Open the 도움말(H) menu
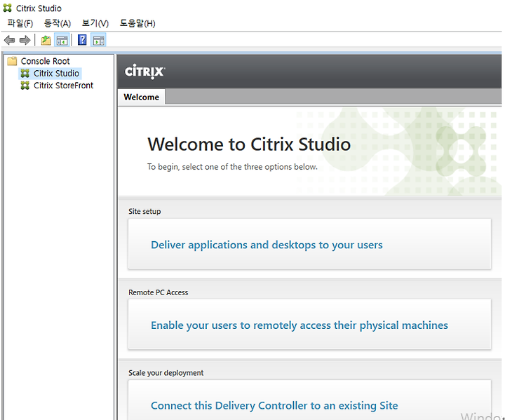This screenshot has width=505, height=420. 137,23
